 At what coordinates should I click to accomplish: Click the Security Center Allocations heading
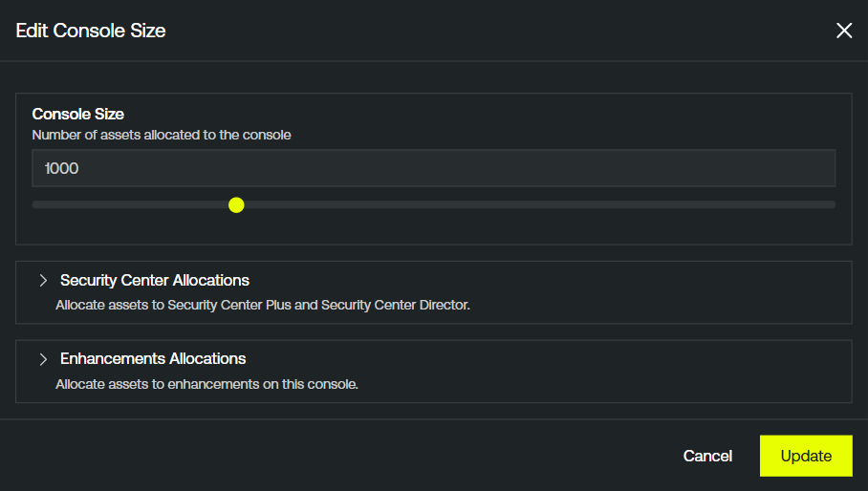[x=155, y=280]
